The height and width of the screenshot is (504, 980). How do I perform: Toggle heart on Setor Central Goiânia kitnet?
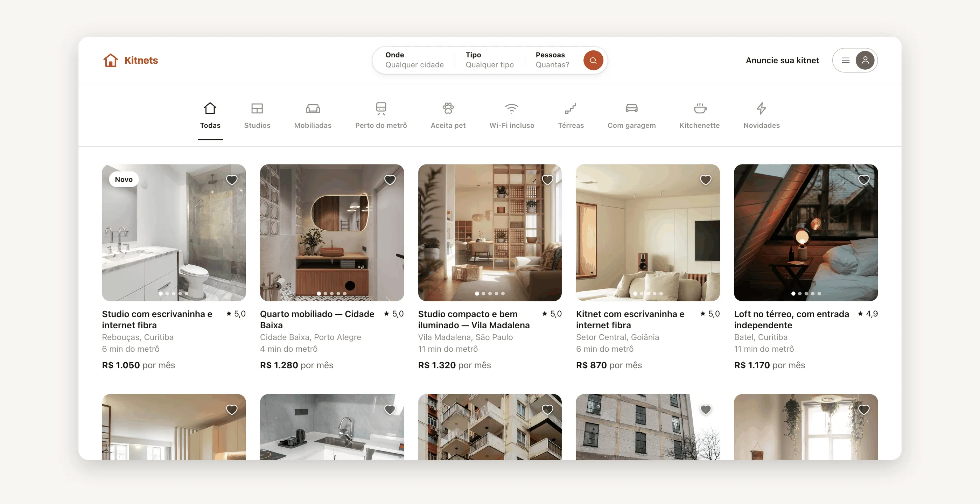pos(706,180)
